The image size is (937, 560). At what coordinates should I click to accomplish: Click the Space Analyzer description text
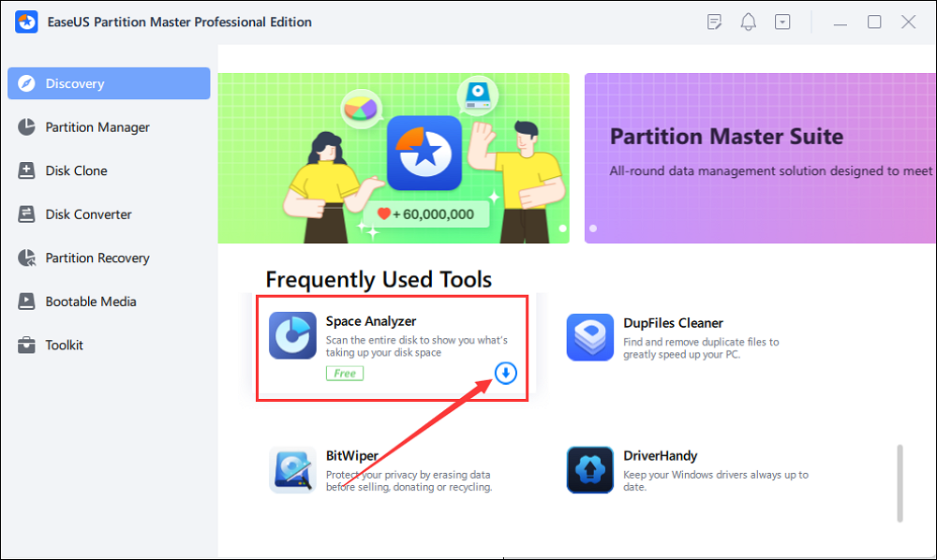pos(417,346)
